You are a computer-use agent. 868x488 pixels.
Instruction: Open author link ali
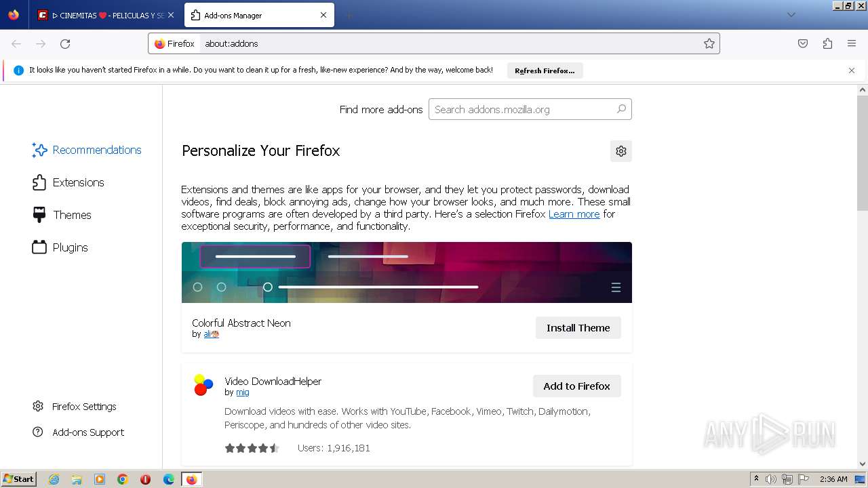click(x=211, y=334)
